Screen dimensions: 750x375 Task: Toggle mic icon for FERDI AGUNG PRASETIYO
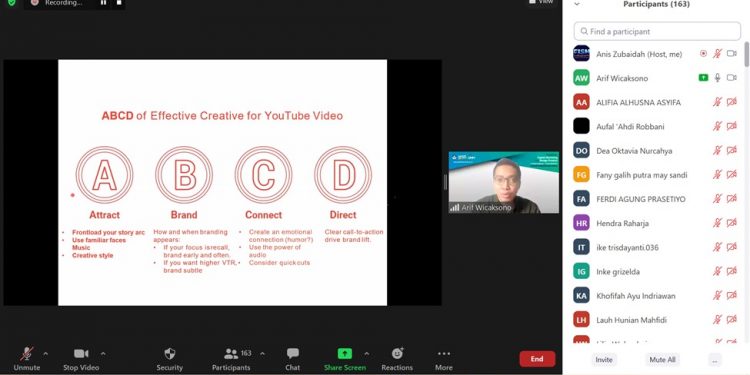717,199
